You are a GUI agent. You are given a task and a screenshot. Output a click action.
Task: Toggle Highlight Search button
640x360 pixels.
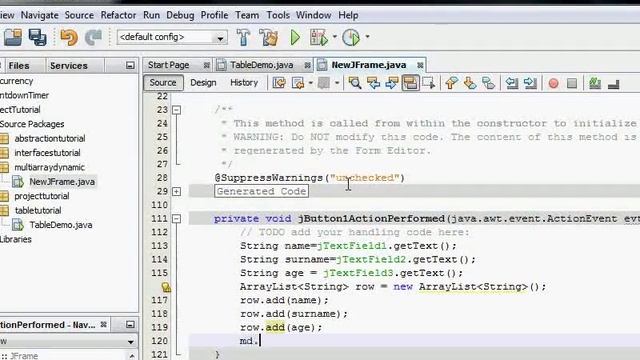(x=410, y=83)
